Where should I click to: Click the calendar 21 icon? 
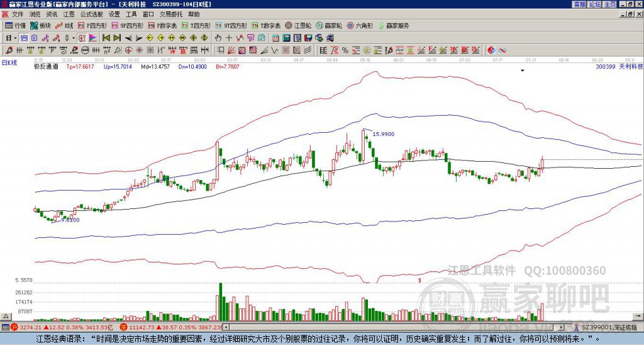[x=275, y=38]
